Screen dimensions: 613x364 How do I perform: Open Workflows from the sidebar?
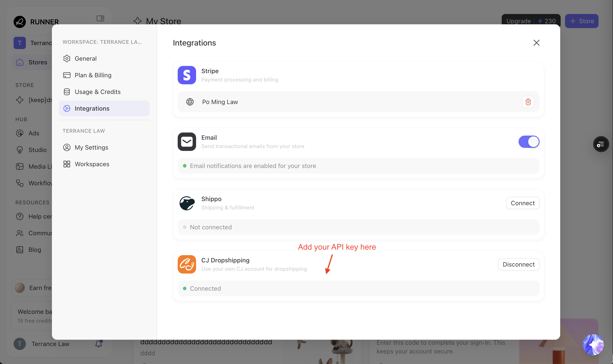click(39, 183)
